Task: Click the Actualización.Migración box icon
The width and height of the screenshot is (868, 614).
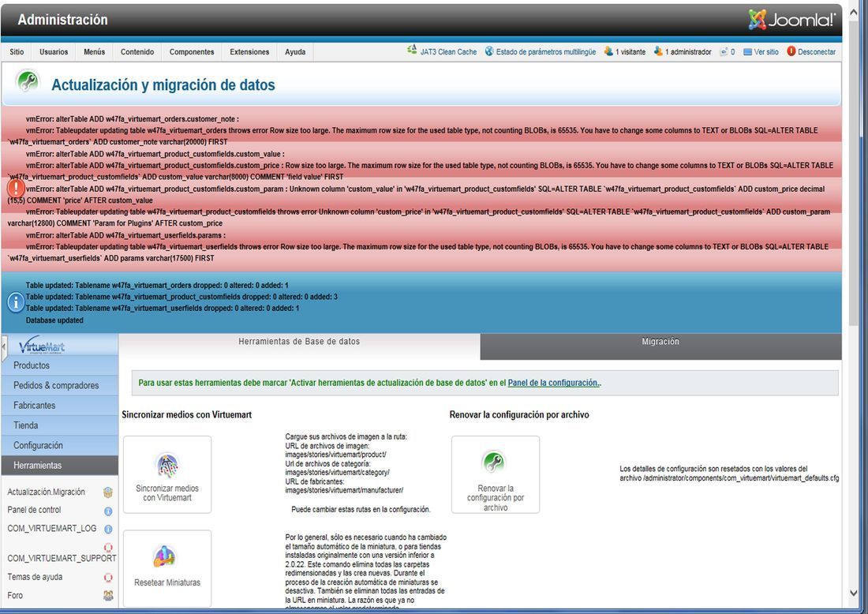Action: pyautogui.click(x=108, y=492)
